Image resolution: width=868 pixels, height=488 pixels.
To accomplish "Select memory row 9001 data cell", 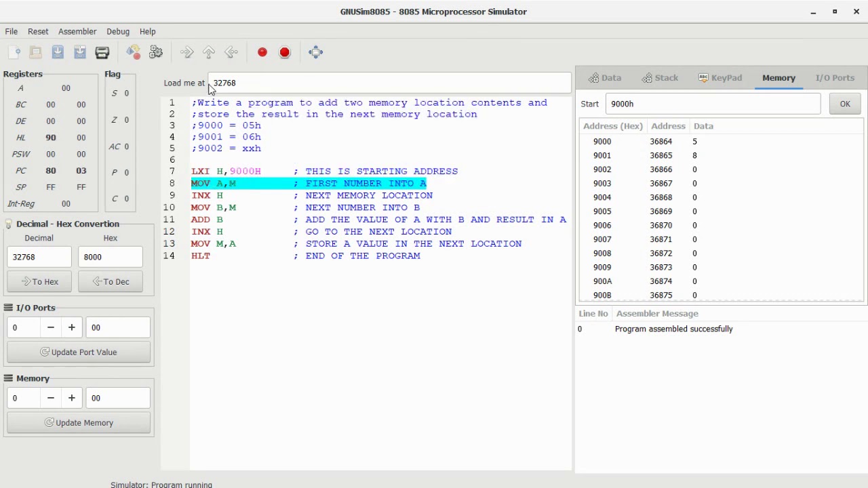I will [694, 155].
